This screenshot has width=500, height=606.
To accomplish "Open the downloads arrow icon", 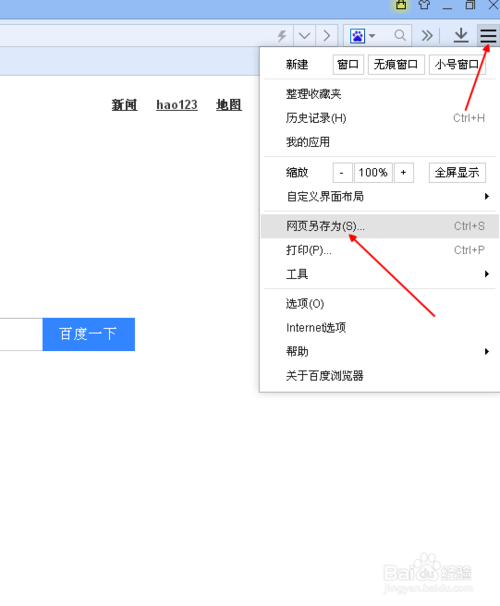I will (x=461, y=36).
